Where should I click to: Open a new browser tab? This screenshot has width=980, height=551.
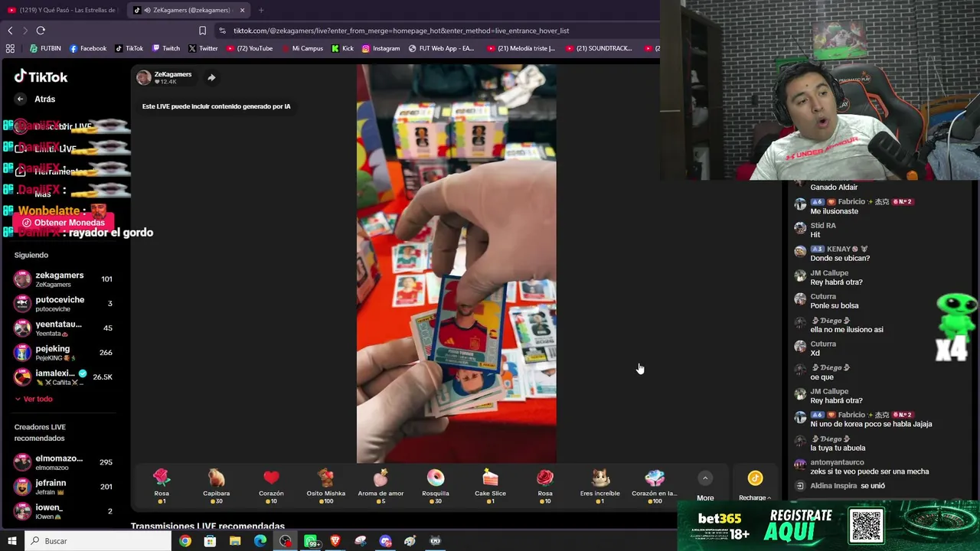pos(261,10)
